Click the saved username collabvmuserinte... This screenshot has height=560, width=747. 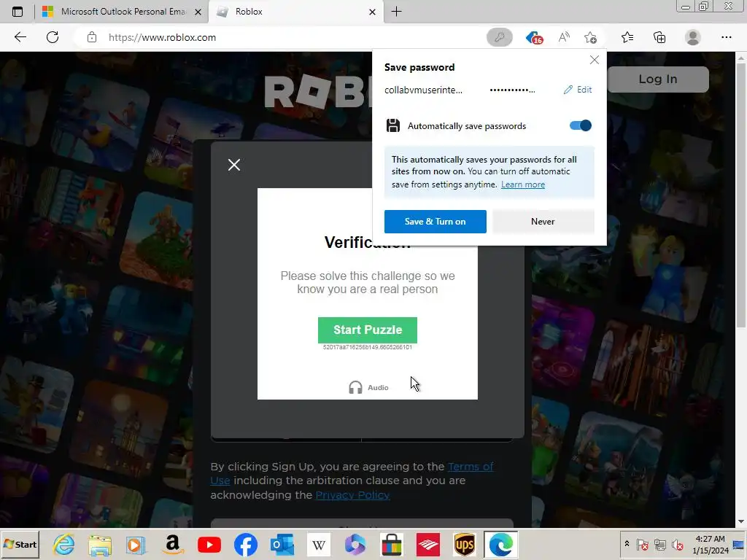[423, 90]
